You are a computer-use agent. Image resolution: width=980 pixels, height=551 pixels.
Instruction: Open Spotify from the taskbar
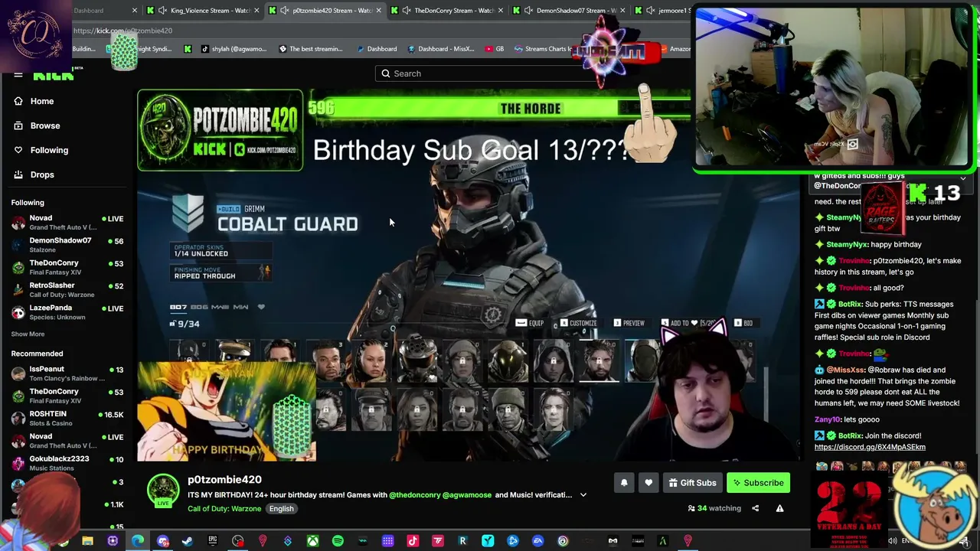click(338, 542)
